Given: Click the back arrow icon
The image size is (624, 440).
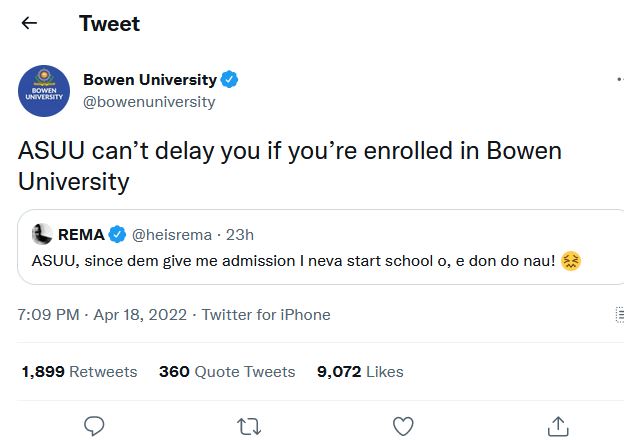Looking at the screenshot, I should click(x=29, y=23).
